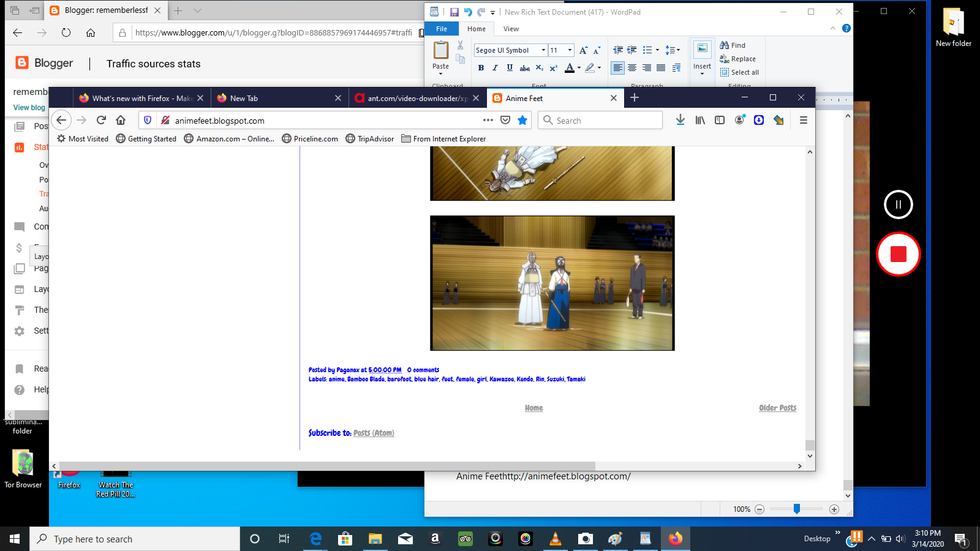This screenshot has height=551, width=980.
Task: Shrink the font size in WordPad
Action: (597, 50)
